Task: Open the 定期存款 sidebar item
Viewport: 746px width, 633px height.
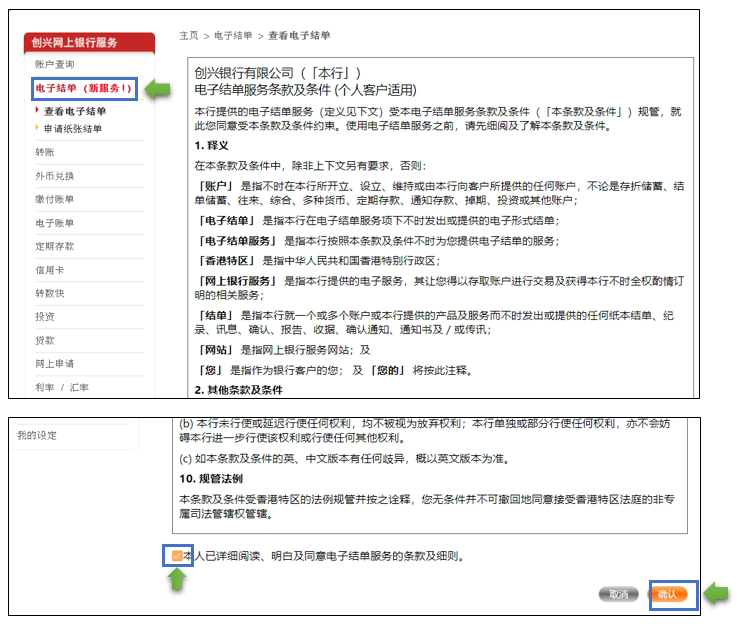Action: click(x=54, y=247)
